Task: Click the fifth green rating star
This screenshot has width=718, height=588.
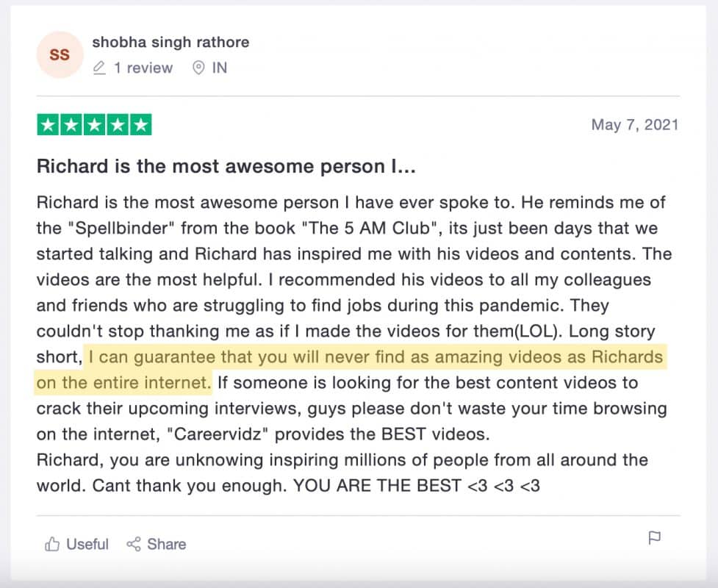Action: [x=140, y=125]
